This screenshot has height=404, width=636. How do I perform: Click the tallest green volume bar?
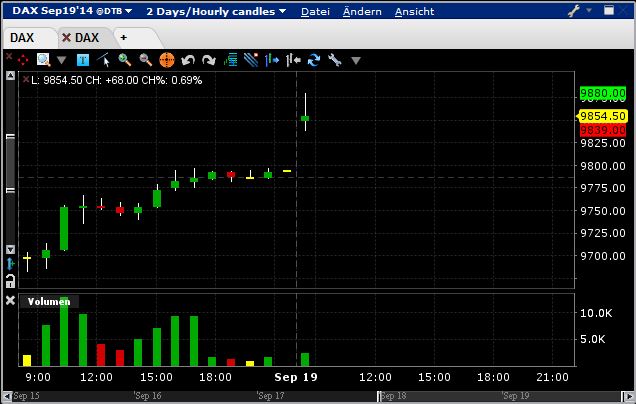(64, 332)
